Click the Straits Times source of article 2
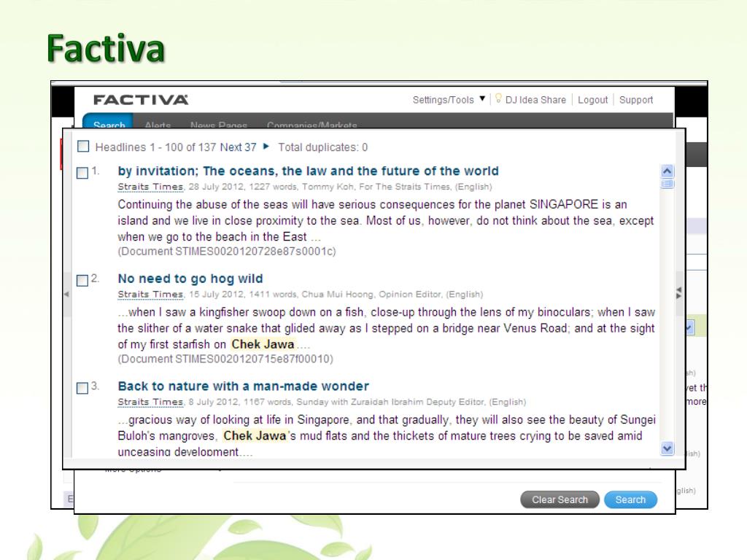 pos(150,295)
